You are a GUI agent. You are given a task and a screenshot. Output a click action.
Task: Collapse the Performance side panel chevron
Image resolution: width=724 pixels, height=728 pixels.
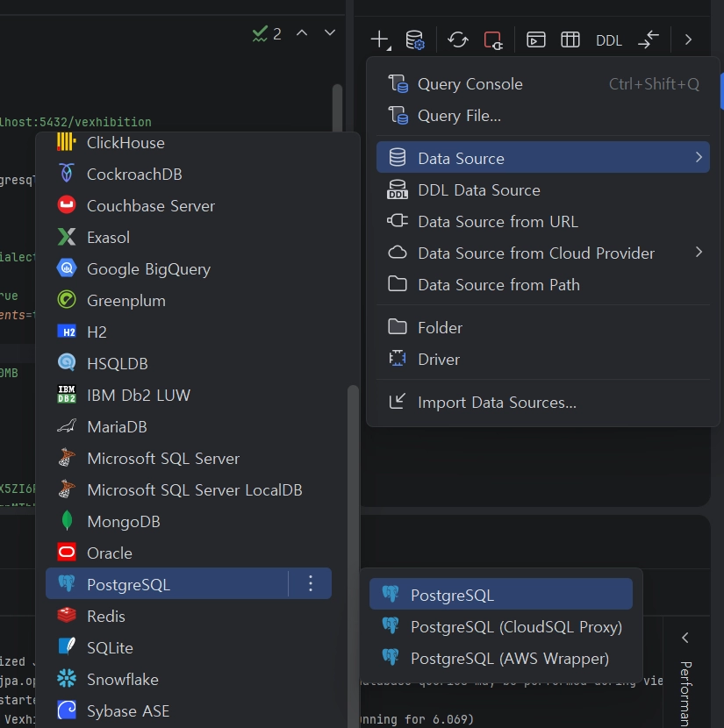pos(685,638)
